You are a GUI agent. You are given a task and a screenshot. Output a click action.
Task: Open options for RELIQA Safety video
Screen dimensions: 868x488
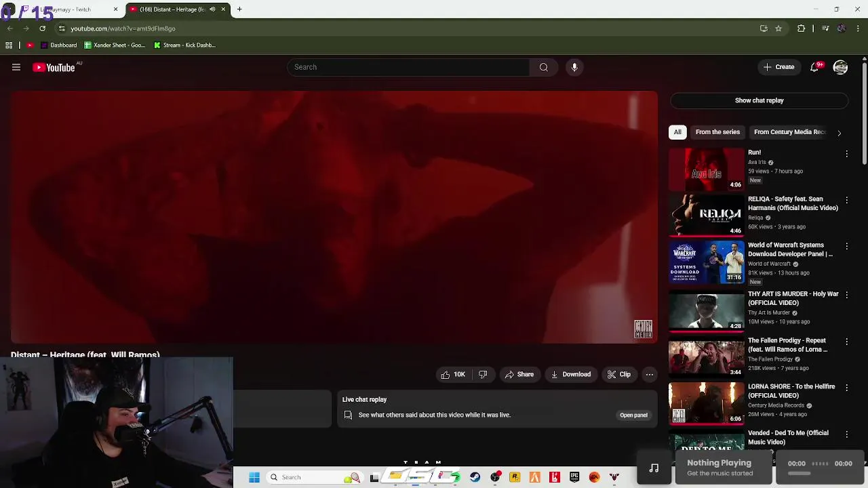coord(846,201)
